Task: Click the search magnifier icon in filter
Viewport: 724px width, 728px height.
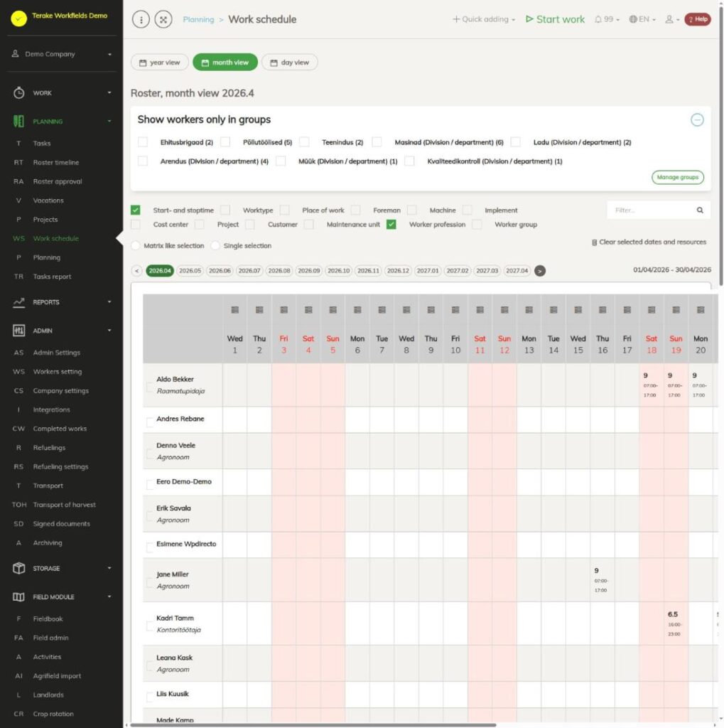Action: pos(699,210)
